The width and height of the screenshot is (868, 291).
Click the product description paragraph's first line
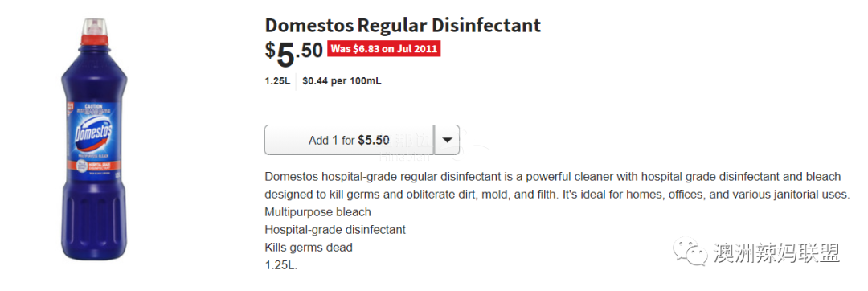click(x=553, y=177)
